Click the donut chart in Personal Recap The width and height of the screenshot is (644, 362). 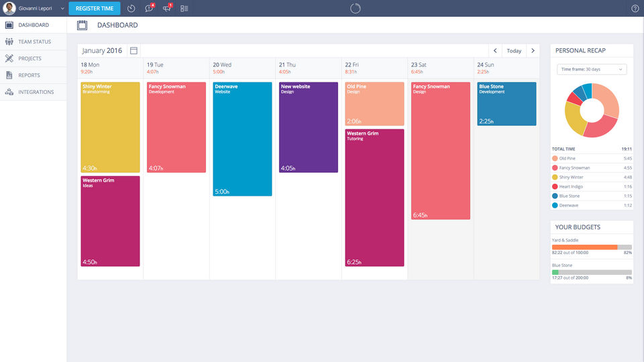(592, 110)
